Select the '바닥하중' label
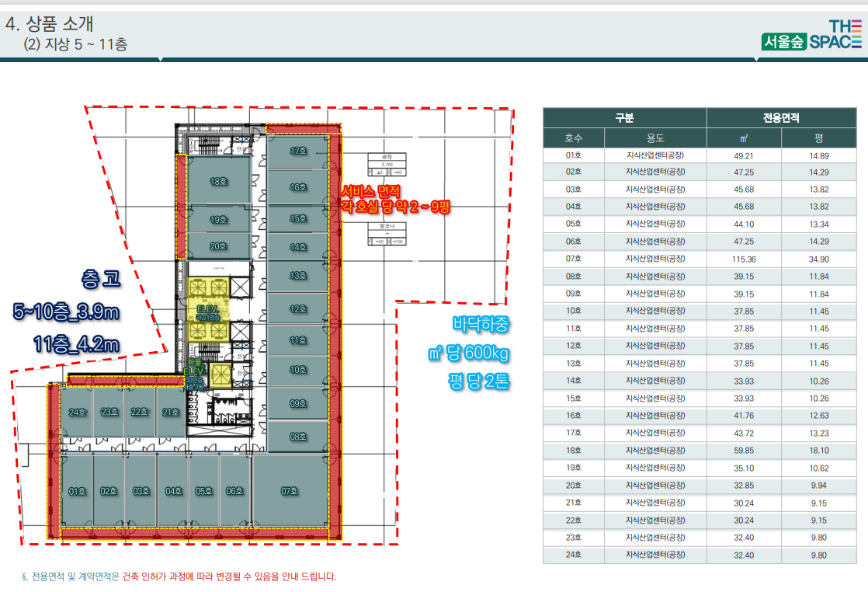This screenshot has height=592, width=868. click(x=481, y=324)
